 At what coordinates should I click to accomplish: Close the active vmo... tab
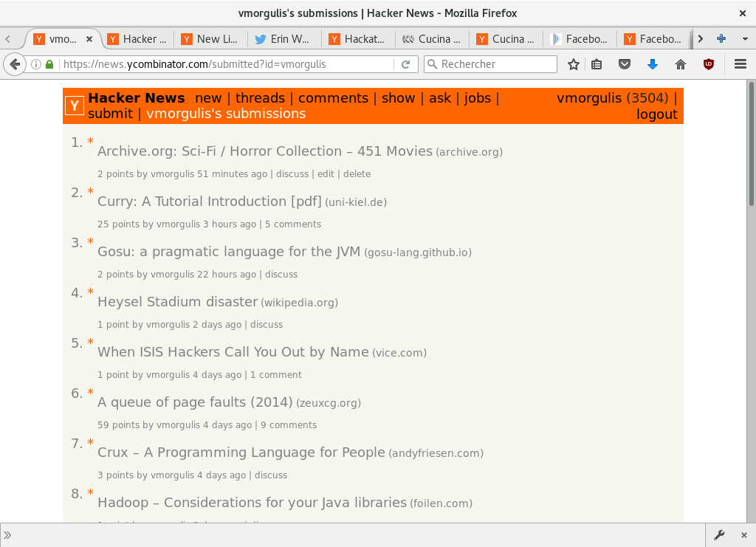(x=89, y=39)
